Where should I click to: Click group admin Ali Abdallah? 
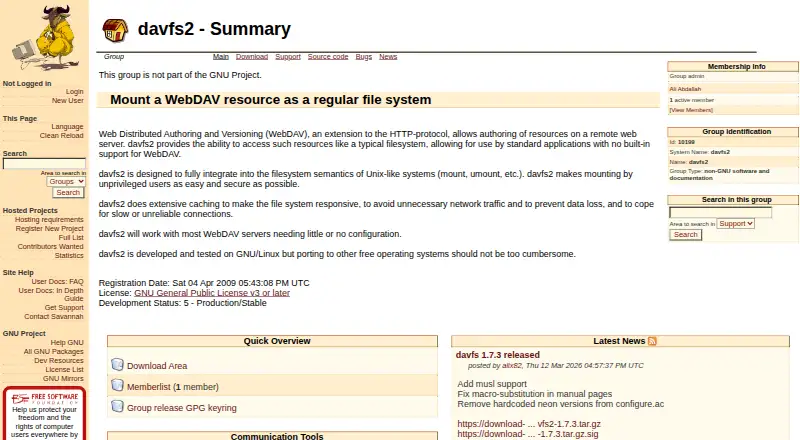point(685,89)
